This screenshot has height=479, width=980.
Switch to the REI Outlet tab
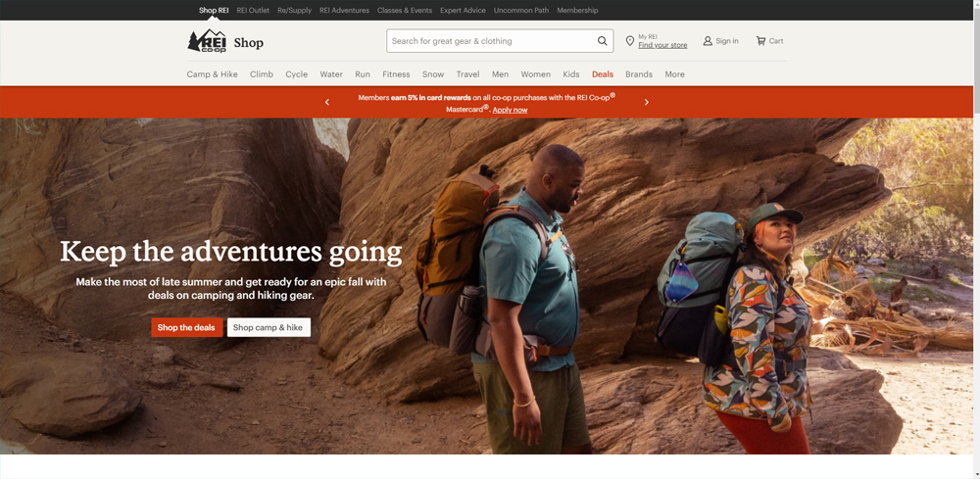point(253,11)
